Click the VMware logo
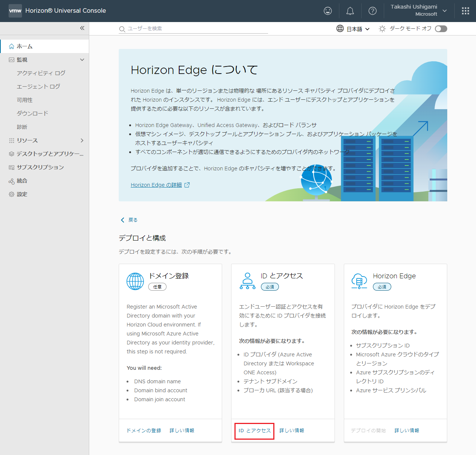Image resolution: width=476 pixels, height=455 pixels. [x=15, y=10]
